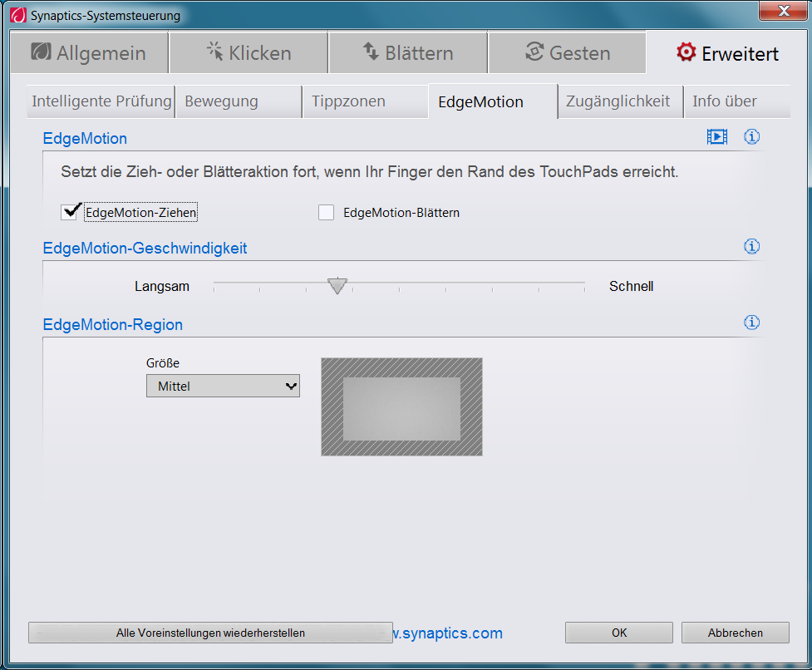Screen dimensions: 812x670
Task: Open the Intelligente Prüfung subtab
Action: click(x=101, y=101)
